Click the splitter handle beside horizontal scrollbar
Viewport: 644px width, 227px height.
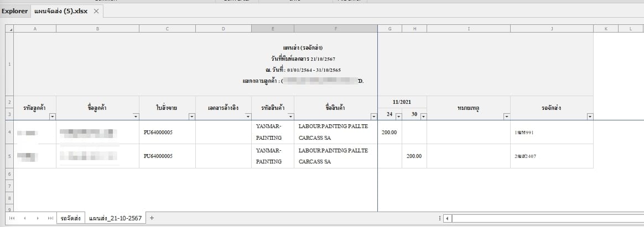tap(439, 219)
